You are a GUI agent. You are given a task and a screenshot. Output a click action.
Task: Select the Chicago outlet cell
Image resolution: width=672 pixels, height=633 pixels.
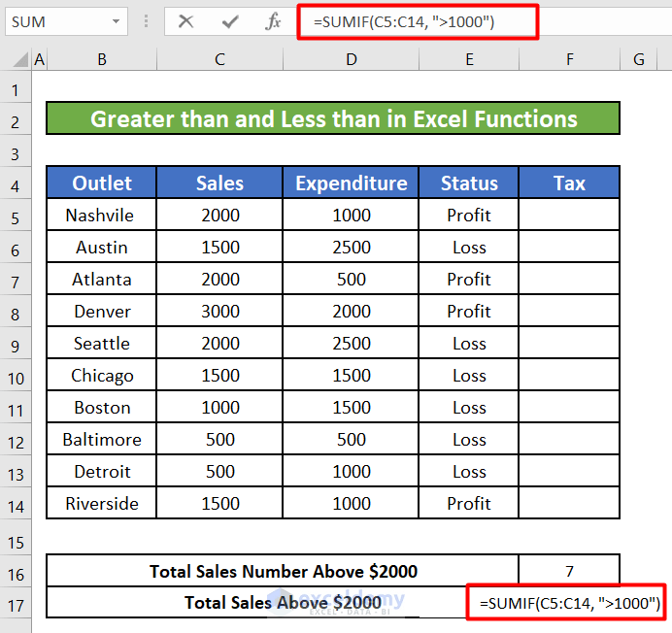point(102,375)
